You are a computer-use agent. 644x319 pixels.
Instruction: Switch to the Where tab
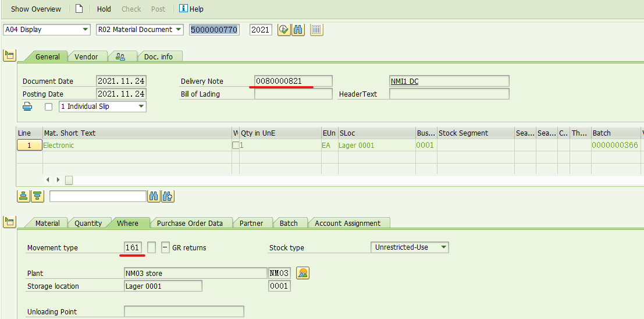click(128, 223)
